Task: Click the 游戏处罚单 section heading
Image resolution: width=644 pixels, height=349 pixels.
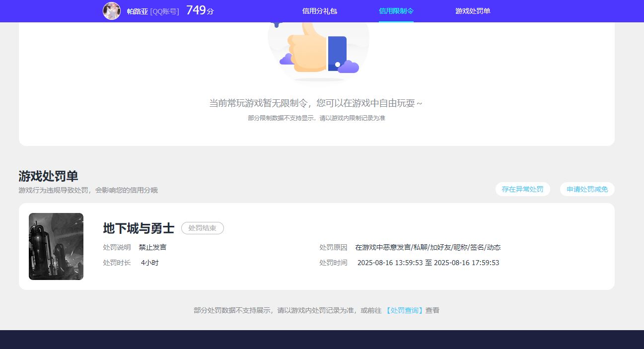Action: tap(48, 176)
